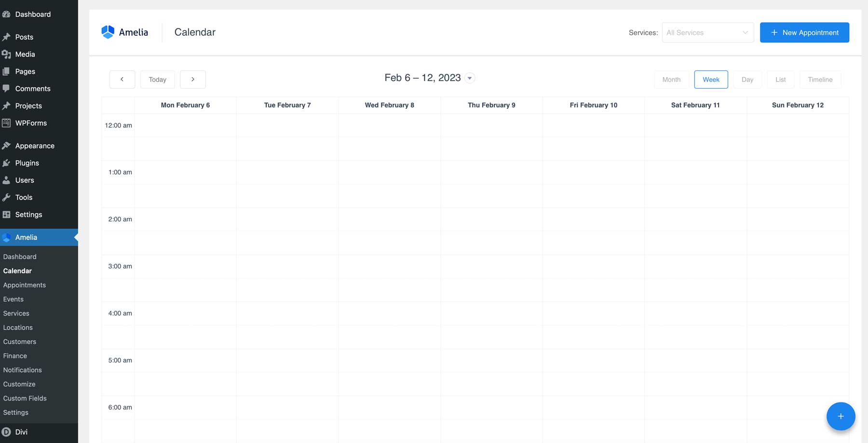This screenshot has height=443, width=868.
Task: Open the Posts section via pin icon
Action: (7, 37)
